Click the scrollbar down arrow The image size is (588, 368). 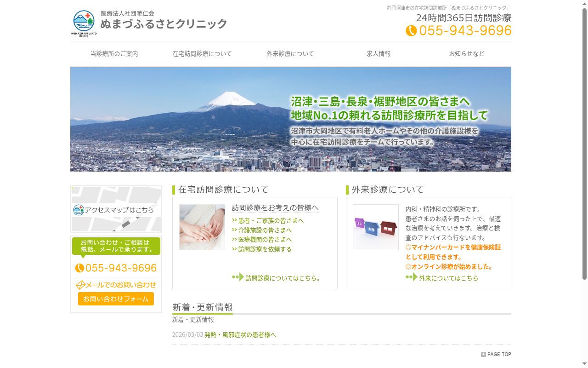click(x=584, y=364)
